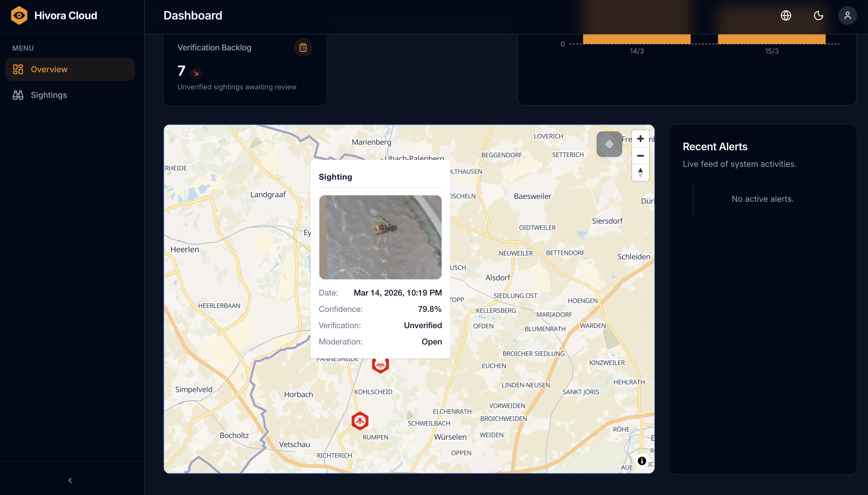This screenshot has height=495, width=868.
Task: Reset map bearing with compass button
Action: (x=640, y=173)
